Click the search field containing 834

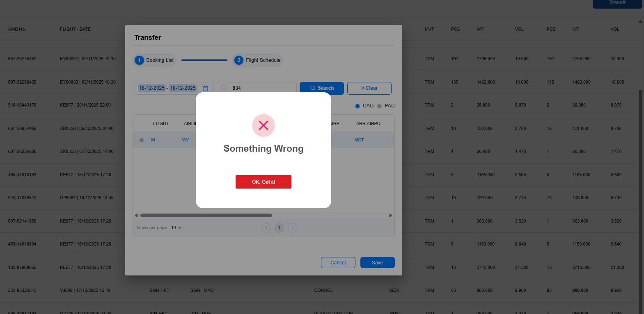coord(262,88)
